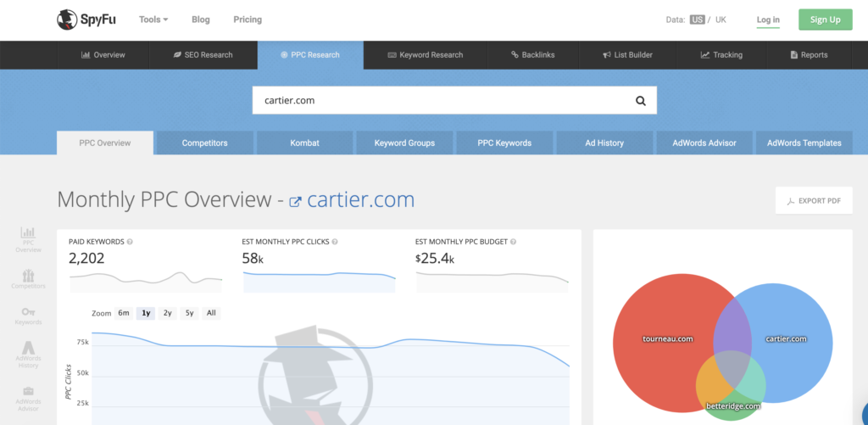The image size is (868, 425).
Task: Switch data region to UK
Action: click(x=721, y=20)
